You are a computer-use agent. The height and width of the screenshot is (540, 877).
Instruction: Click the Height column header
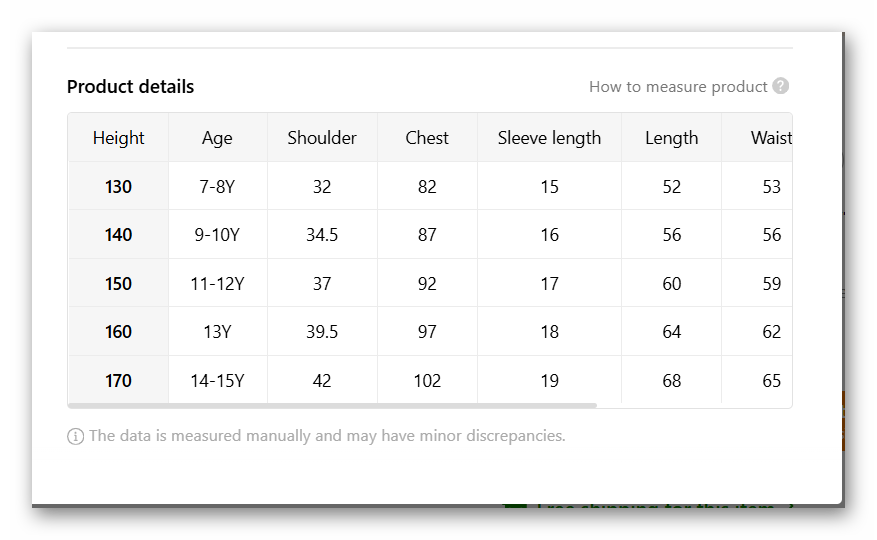[x=118, y=138]
